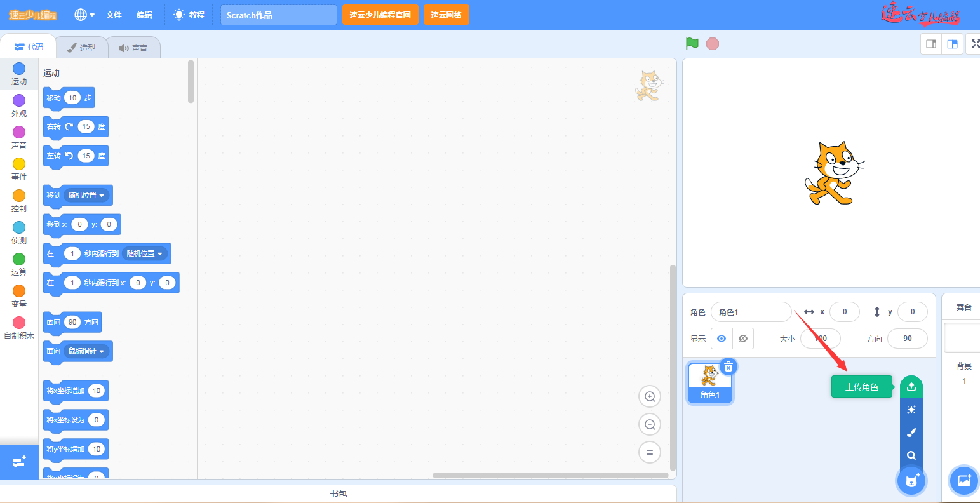This screenshot has height=503, width=980.
Task: Delete sprite 角色1 with trash icon
Action: click(728, 366)
